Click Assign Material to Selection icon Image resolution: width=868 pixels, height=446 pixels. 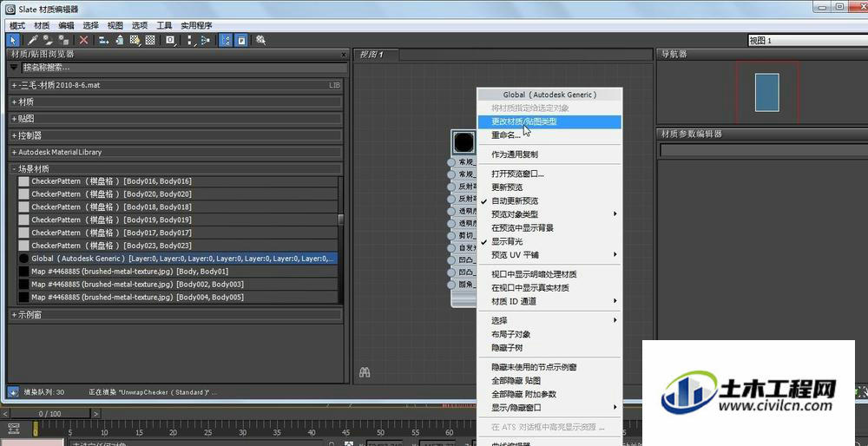63,40
